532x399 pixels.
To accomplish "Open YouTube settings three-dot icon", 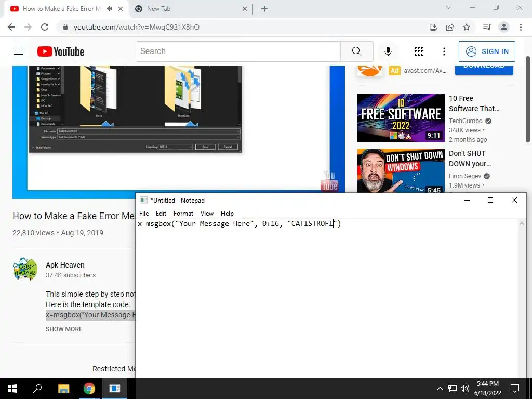I will click(444, 51).
